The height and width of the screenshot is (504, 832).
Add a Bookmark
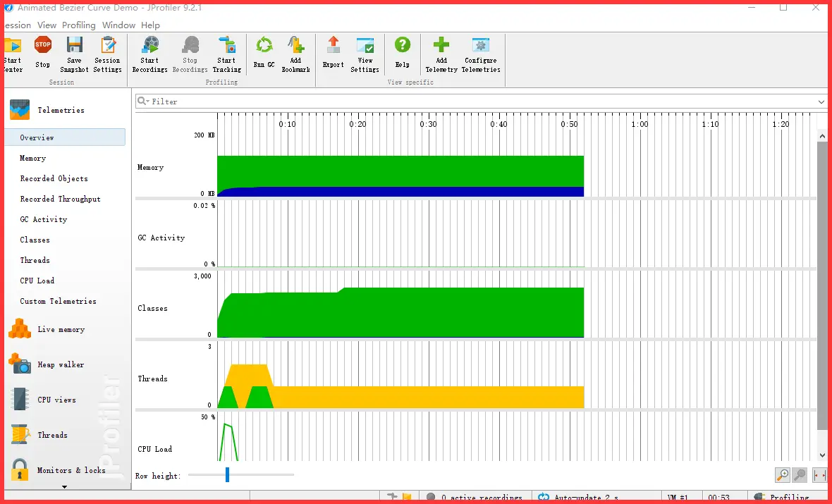(295, 54)
